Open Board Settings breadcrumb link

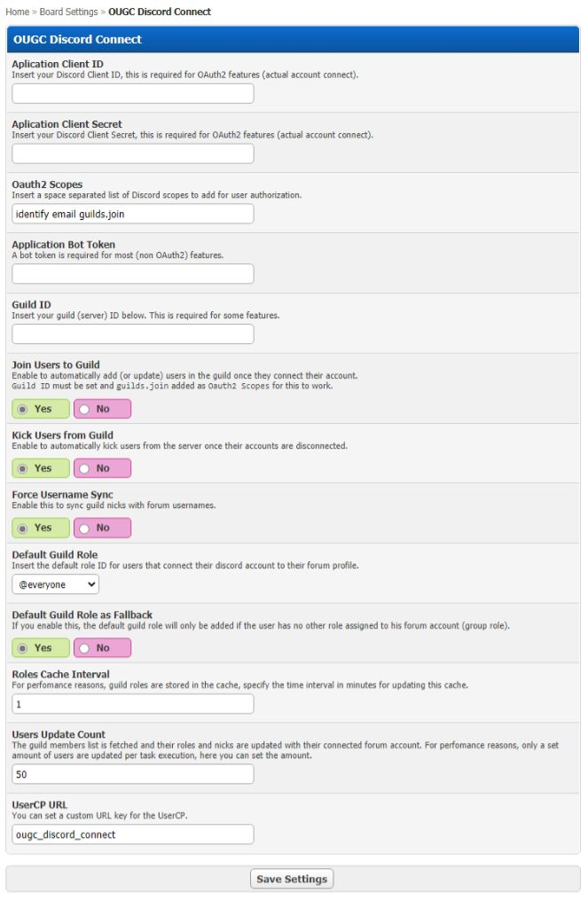(x=68, y=12)
